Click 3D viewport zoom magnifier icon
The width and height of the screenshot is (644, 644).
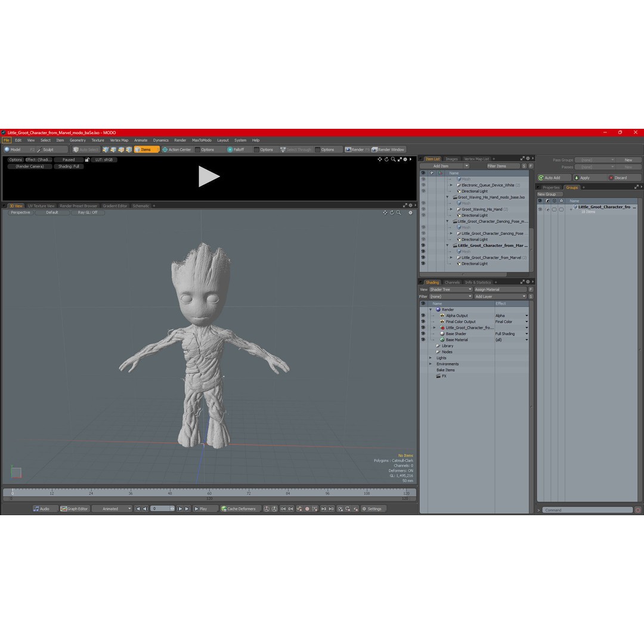tap(398, 213)
